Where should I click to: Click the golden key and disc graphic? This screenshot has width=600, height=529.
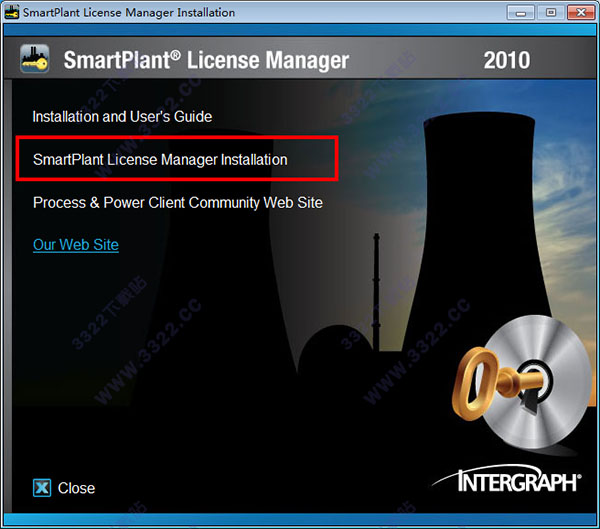tap(522, 383)
